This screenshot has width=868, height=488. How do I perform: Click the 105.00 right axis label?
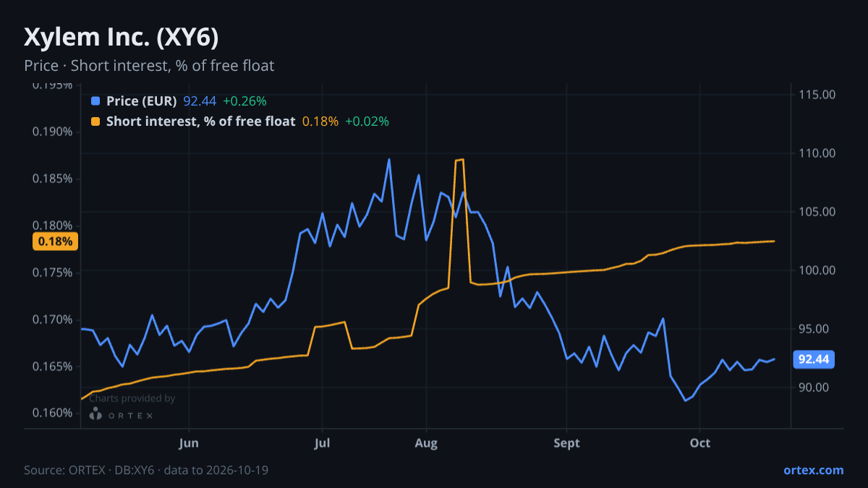click(x=817, y=212)
